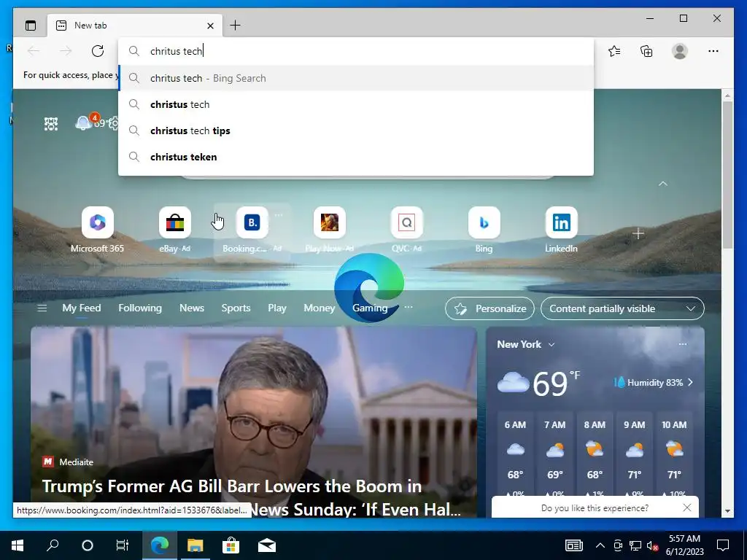Image resolution: width=747 pixels, height=560 pixels.
Task: Open the Collections icon
Action: (646, 51)
